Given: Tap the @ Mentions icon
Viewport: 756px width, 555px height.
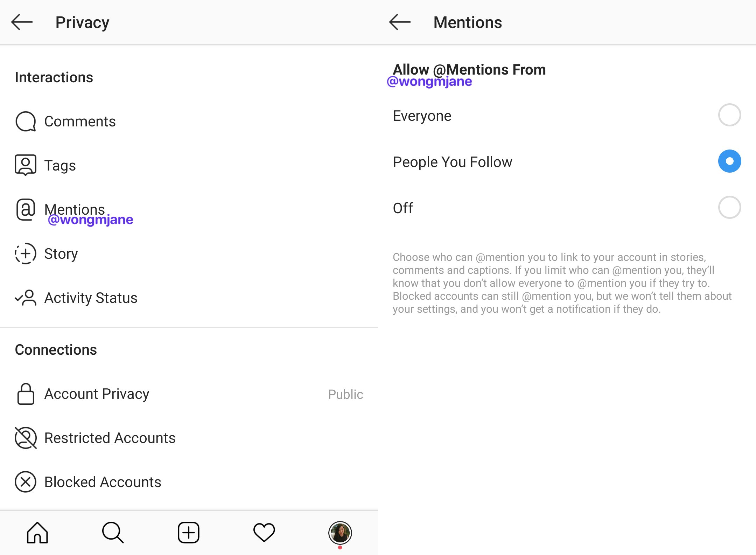Looking at the screenshot, I should coord(26,209).
